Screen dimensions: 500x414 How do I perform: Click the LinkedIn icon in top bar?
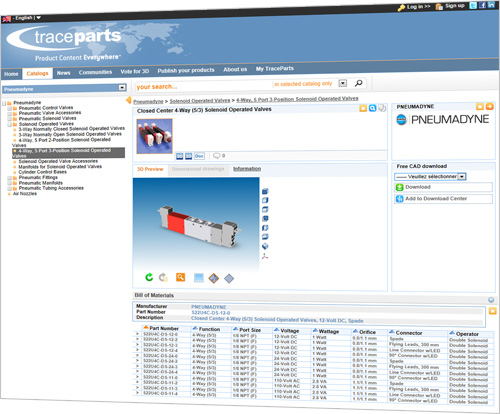[x=491, y=5]
